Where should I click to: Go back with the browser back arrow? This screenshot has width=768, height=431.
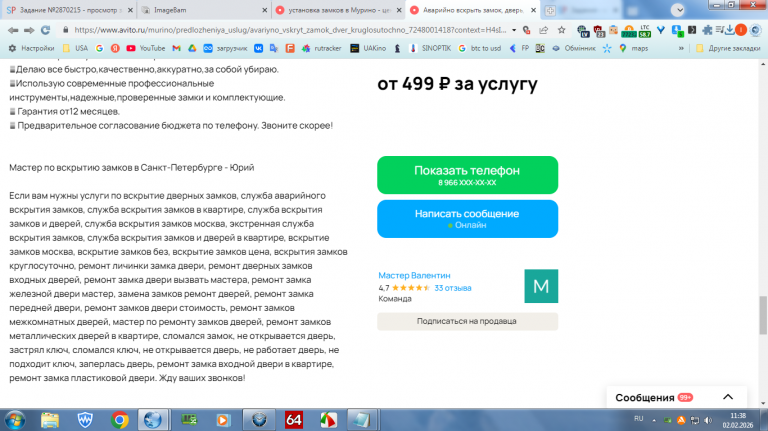[x=13, y=30]
